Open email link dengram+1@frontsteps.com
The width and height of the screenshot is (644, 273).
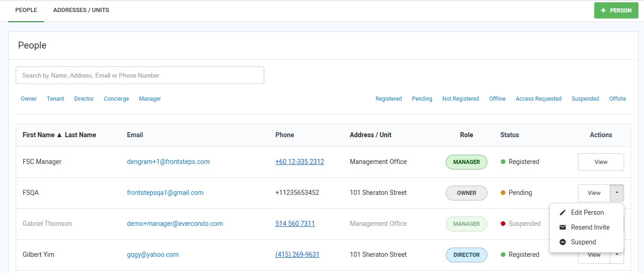click(x=168, y=162)
